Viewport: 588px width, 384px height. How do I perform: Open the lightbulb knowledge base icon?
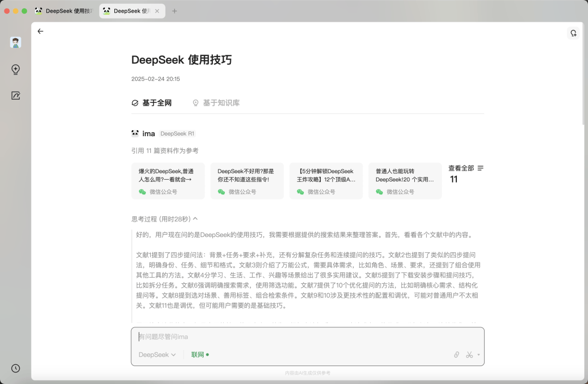pyautogui.click(x=15, y=69)
